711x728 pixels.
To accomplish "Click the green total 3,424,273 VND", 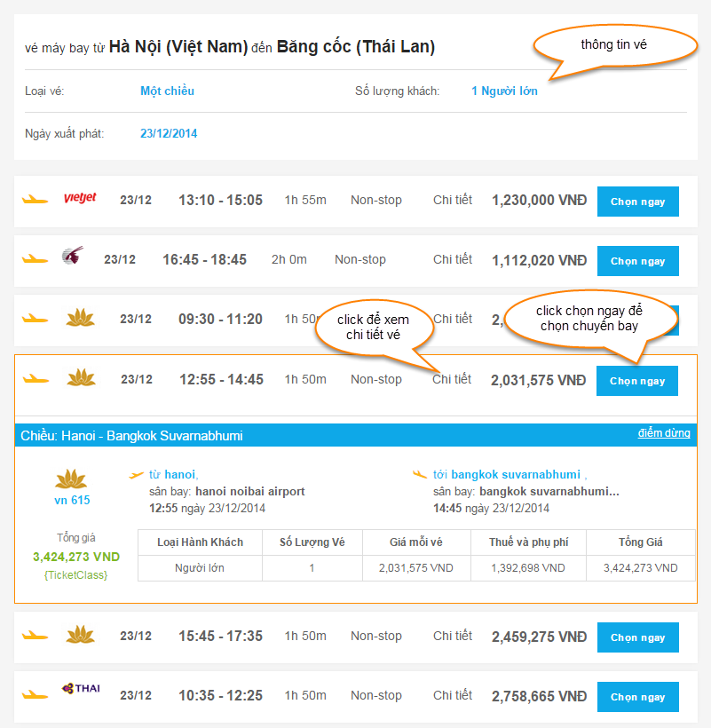I will [x=76, y=557].
